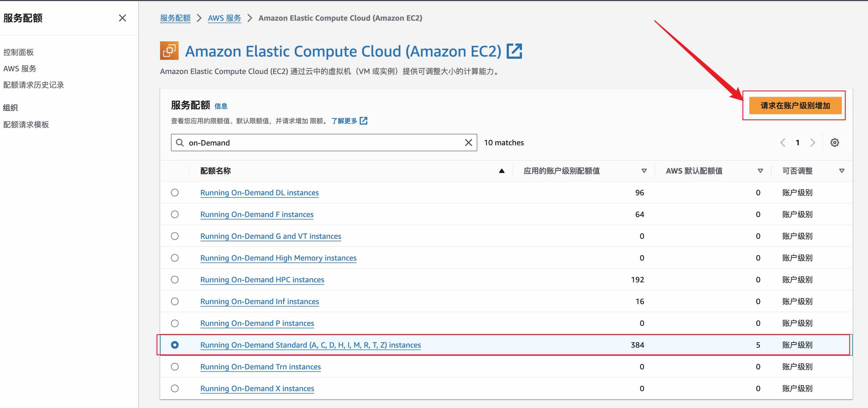Open 配额请求模板 in the sidebar

(26, 125)
